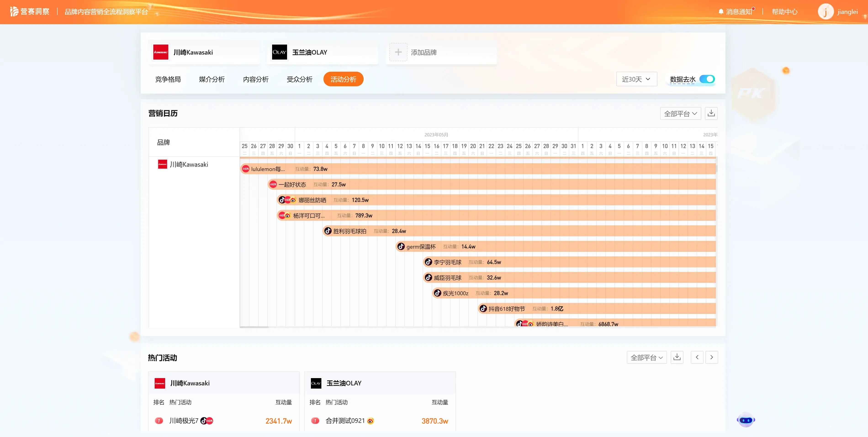Viewport: 868px width, 437px height.
Task: Open the 近30天 date range dropdown
Action: click(636, 79)
